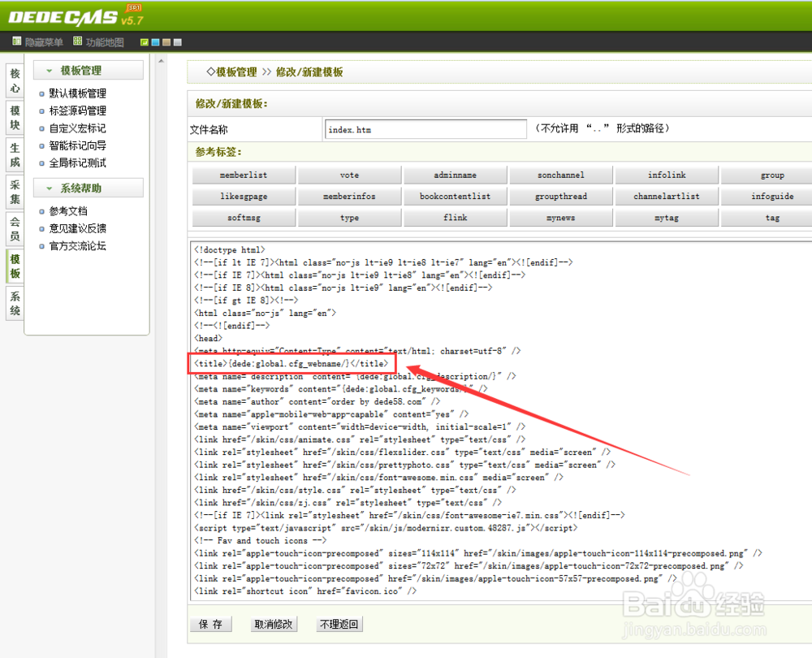Insert the mytag reference tag
The width and height of the screenshot is (812, 658).
(x=667, y=218)
